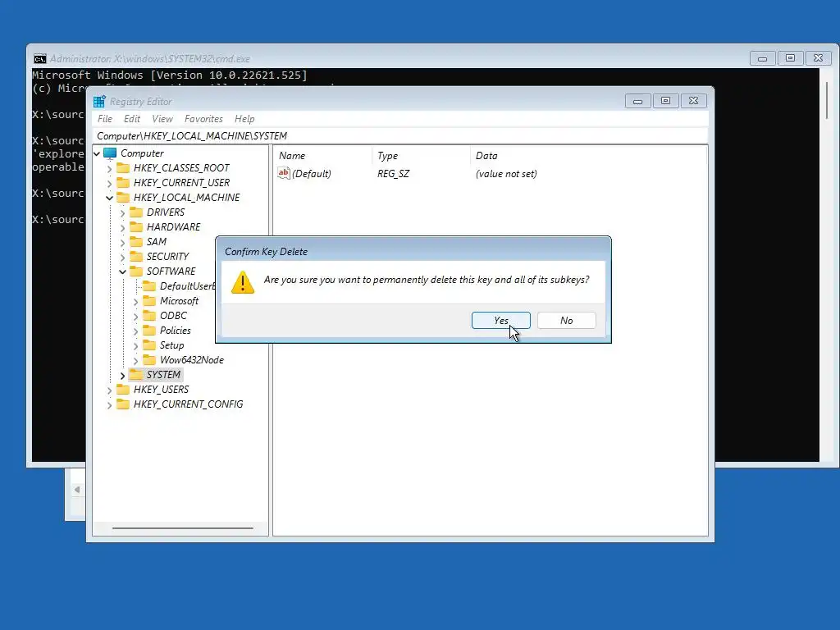Click tree pane horizontal scrollbar
This screenshot has width=840, height=630.
[183, 528]
